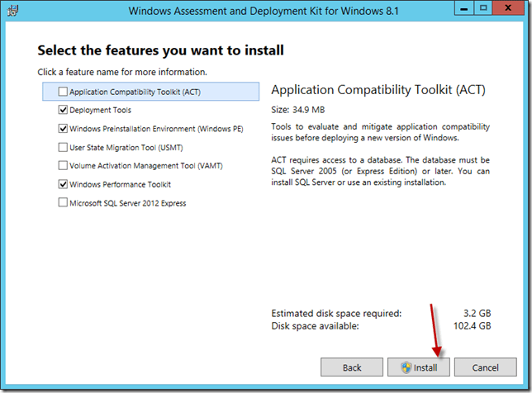532x393 pixels.
Task: Check User State Migration Tool checkbox
Action: [x=64, y=147]
